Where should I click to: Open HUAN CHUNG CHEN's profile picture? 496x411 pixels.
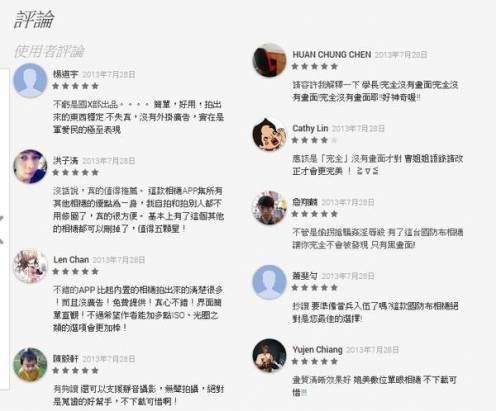click(x=269, y=60)
